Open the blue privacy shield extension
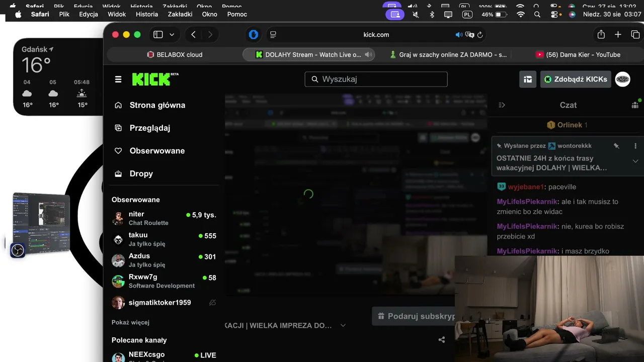 coord(254,35)
